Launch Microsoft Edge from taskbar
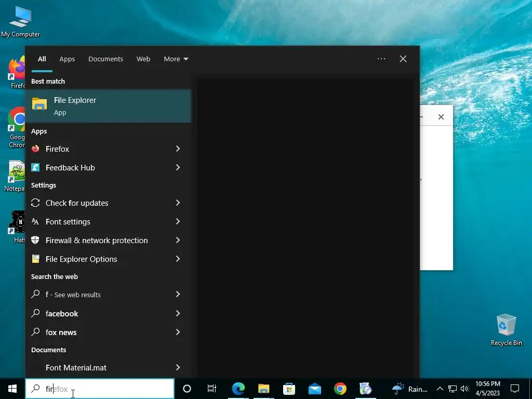Image resolution: width=532 pixels, height=399 pixels. (x=238, y=389)
